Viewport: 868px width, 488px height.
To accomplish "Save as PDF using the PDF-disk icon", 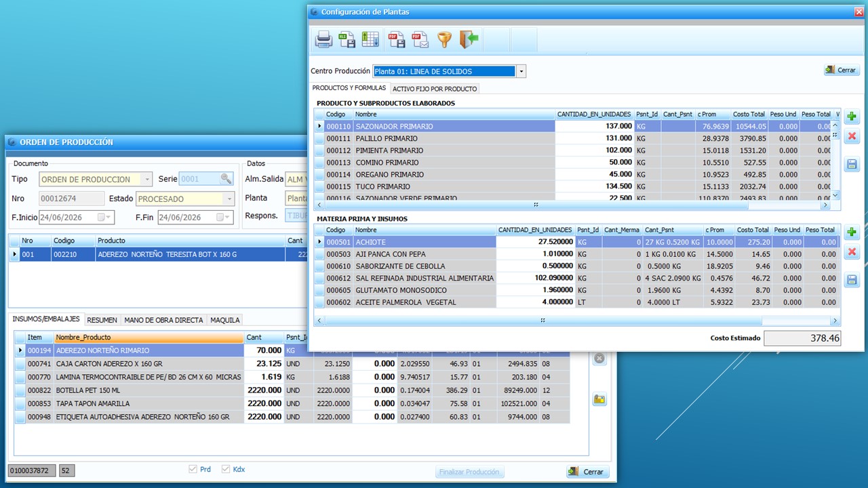I will tap(396, 40).
